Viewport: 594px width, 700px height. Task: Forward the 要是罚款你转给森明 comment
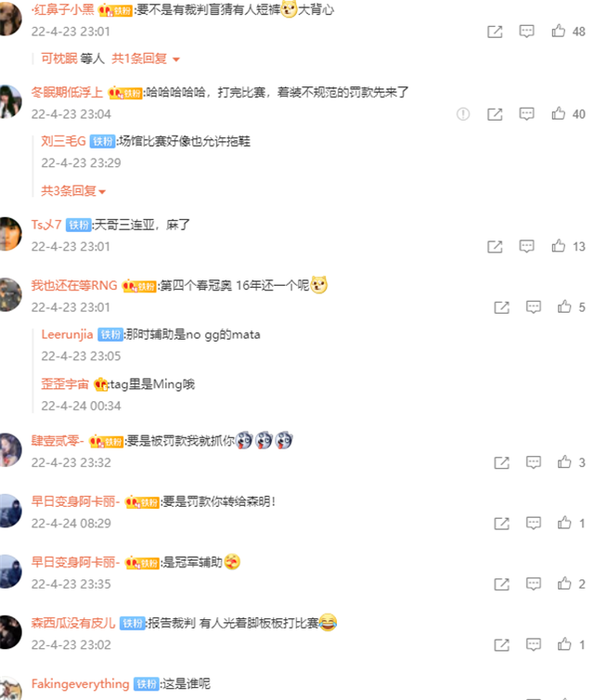click(501, 524)
